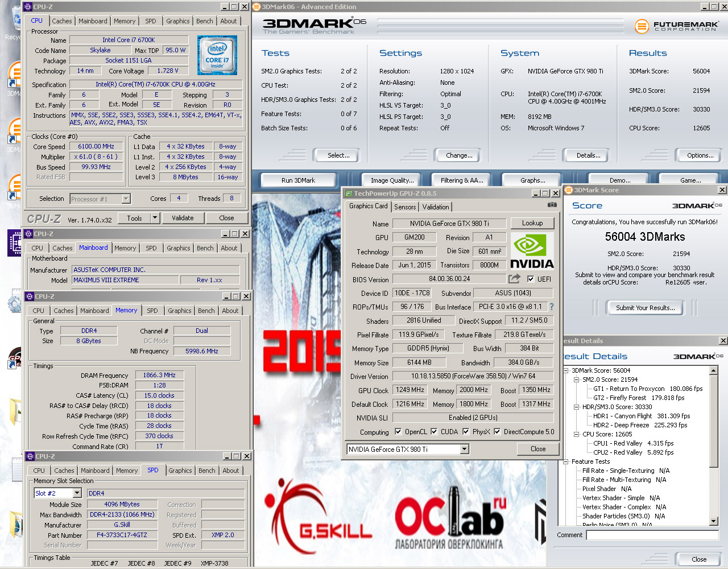The image size is (728, 569).
Task: Select the Recycle Bin desktop icon
Action: tap(15, 22)
